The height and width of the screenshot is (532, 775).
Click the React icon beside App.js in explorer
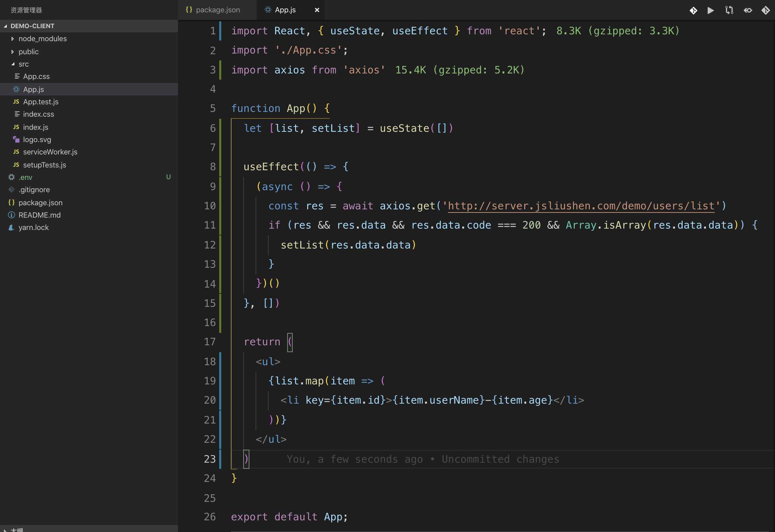[16, 89]
